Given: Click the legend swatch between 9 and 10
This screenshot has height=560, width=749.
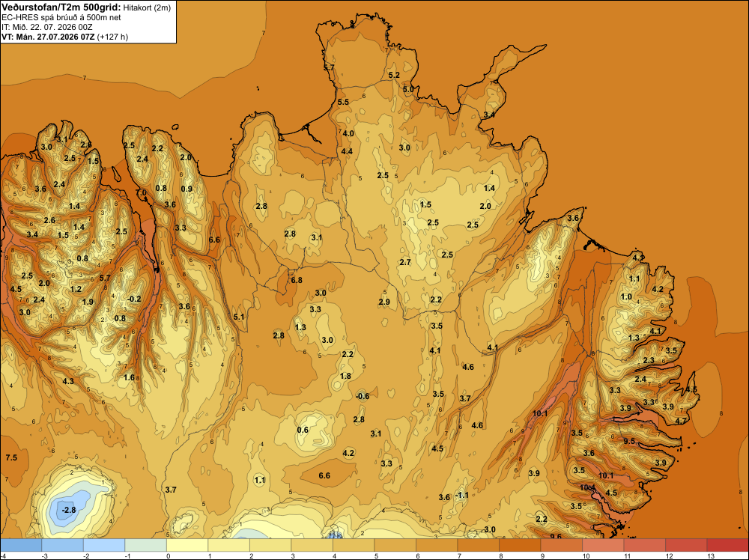Looking at the screenshot, I should (x=561, y=545).
